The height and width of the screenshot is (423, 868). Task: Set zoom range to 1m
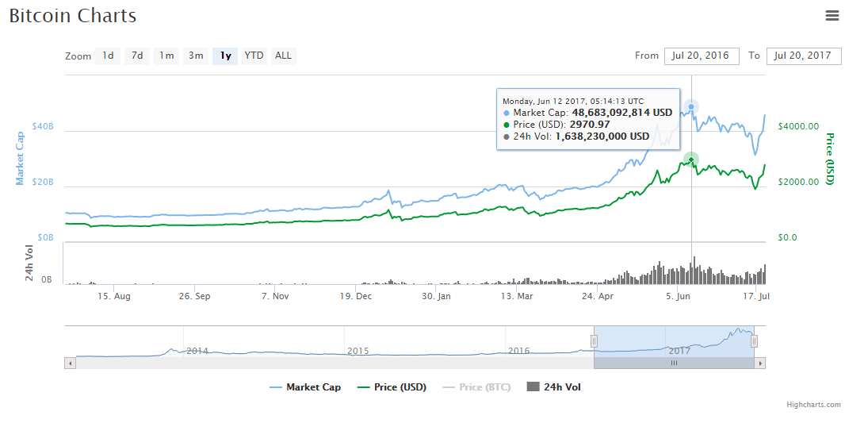click(166, 56)
